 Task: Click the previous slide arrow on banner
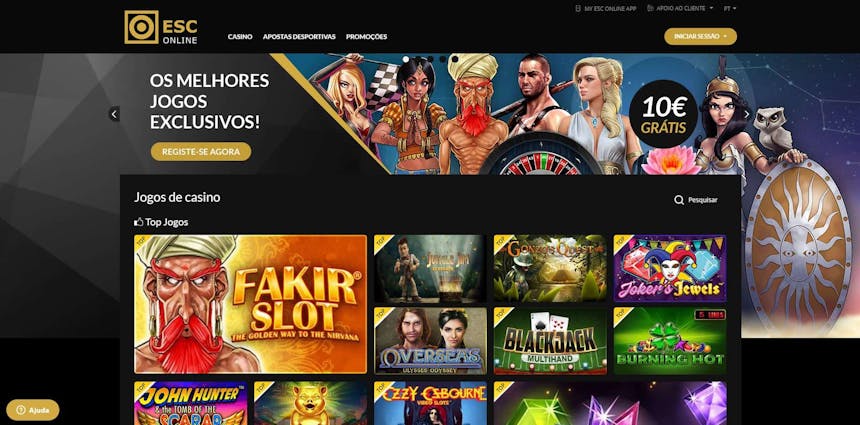tap(114, 114)
